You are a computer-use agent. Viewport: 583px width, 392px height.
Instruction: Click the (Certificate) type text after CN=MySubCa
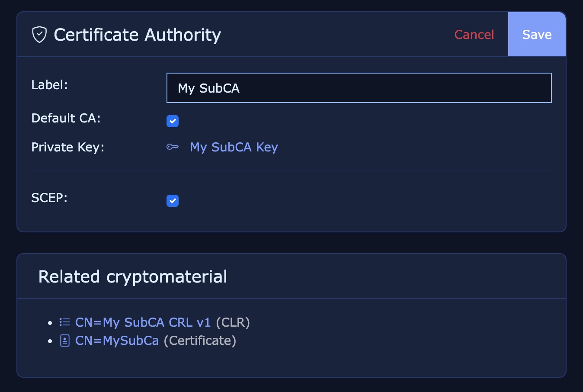pos(200,341)
